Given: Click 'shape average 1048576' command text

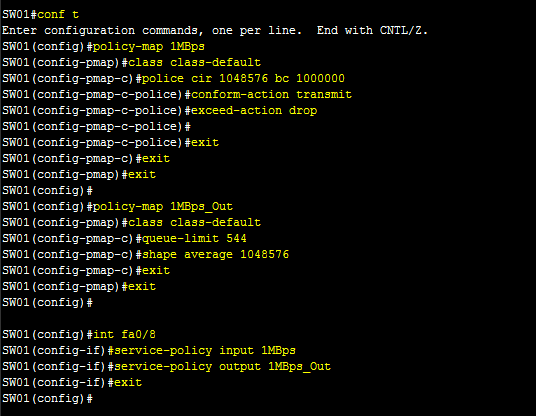Looking at the screenshot, I should click(215, 254).
